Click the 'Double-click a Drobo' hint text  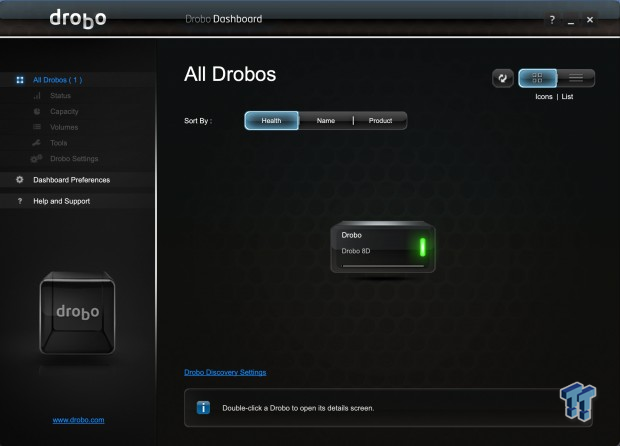pyautogui.click(x=298, y=408)
